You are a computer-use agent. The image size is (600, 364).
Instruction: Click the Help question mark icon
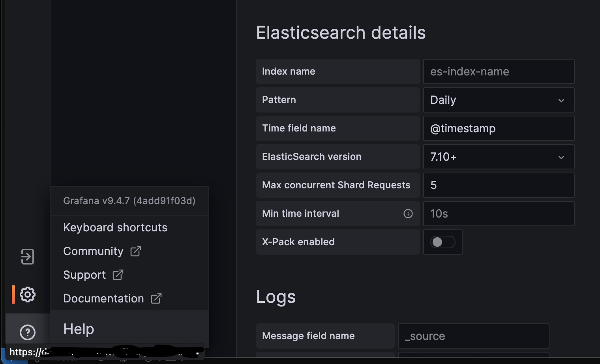[27, 332]
